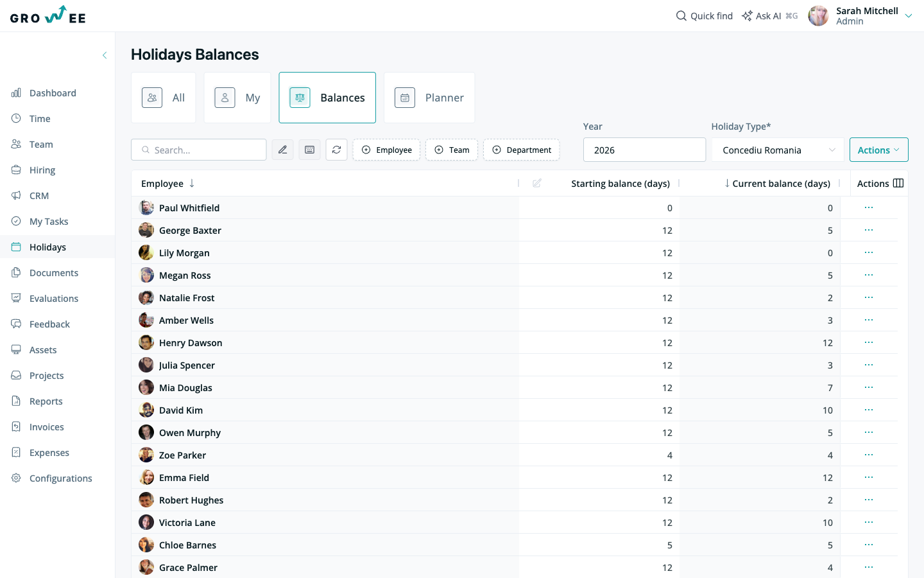
Task: Click Chloe Barnes' starting balance cell
Action: point(599,545)
